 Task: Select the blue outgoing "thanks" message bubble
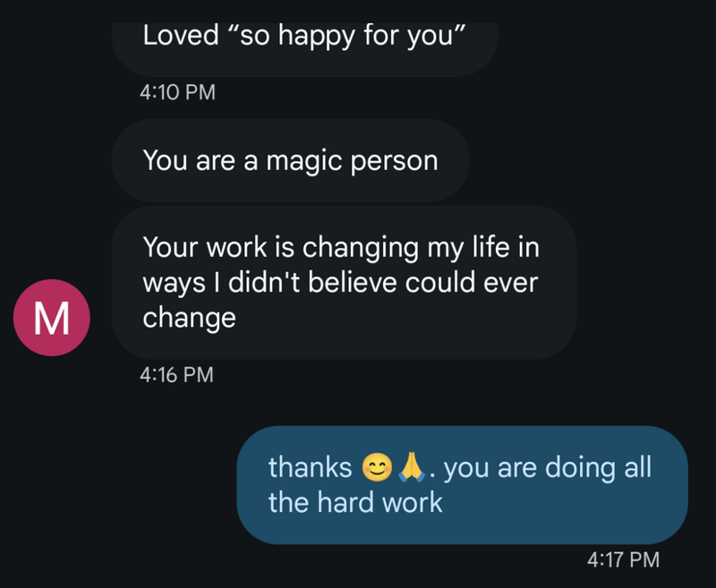(x=462, y=484)
